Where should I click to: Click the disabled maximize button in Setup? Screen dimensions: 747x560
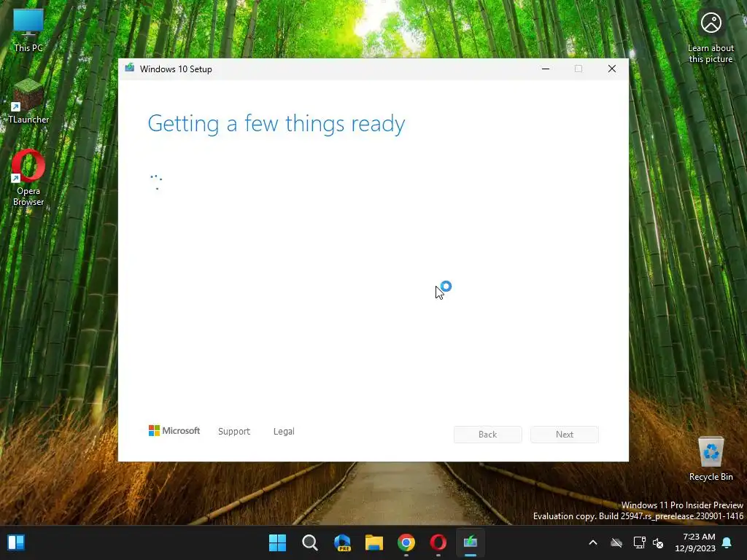click(578, 69)
